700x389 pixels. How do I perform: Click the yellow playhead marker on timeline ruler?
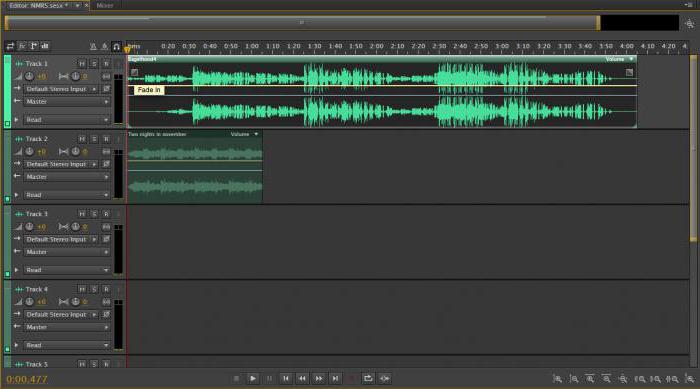[127, 49]
